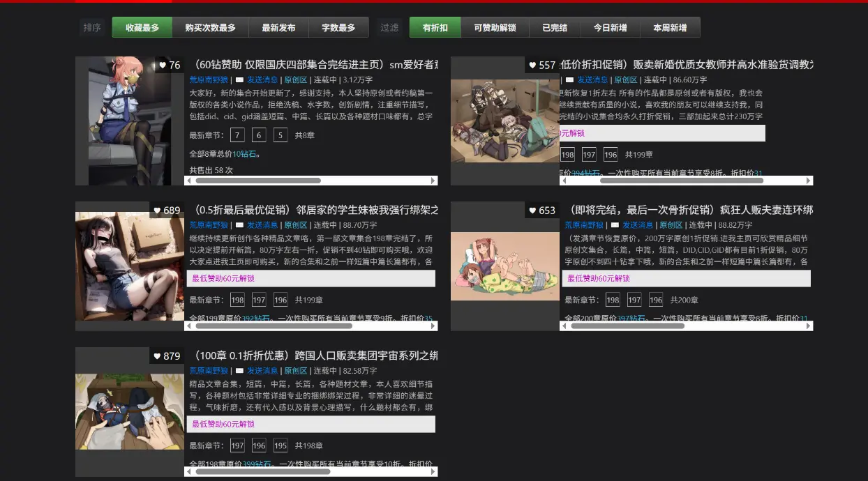Open chapter 7 in the 76-favorites card
Screen dimensions: 868x481
point(237,135)
